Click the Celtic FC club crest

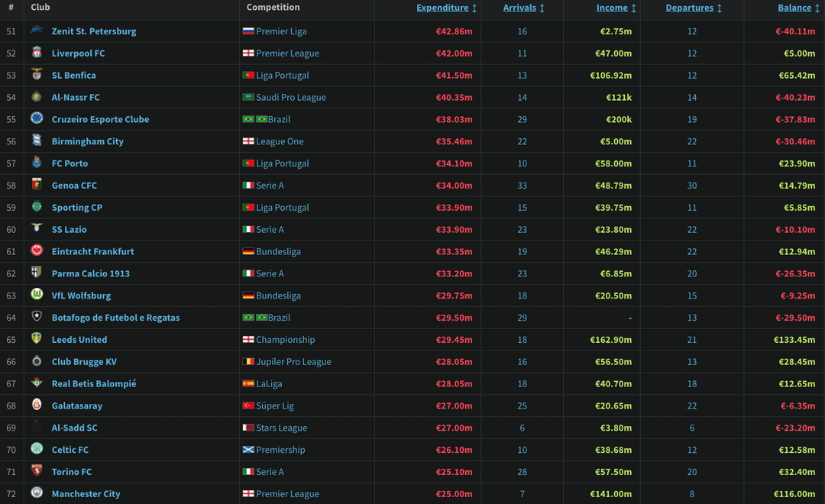[x=37, y=448]
